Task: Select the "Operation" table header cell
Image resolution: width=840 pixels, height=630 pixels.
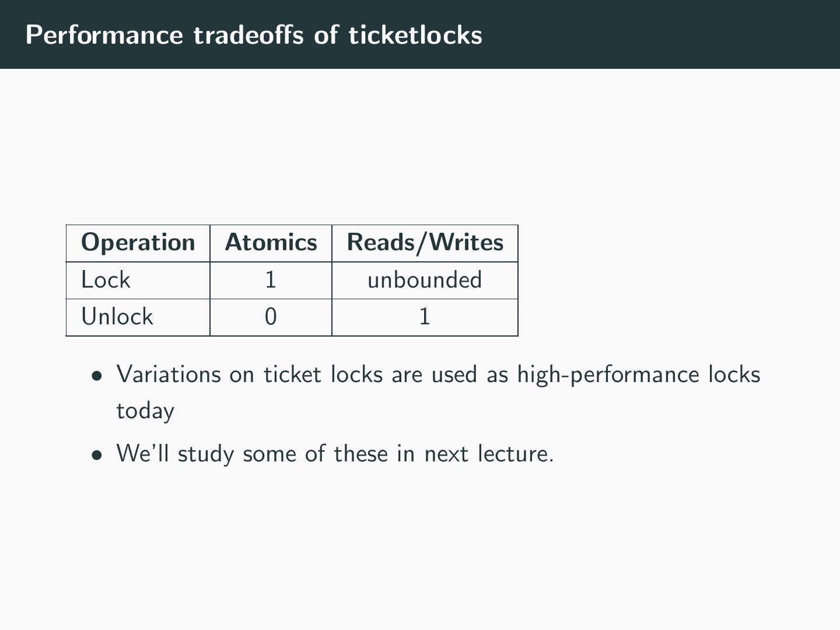Action: coord(138,243)
